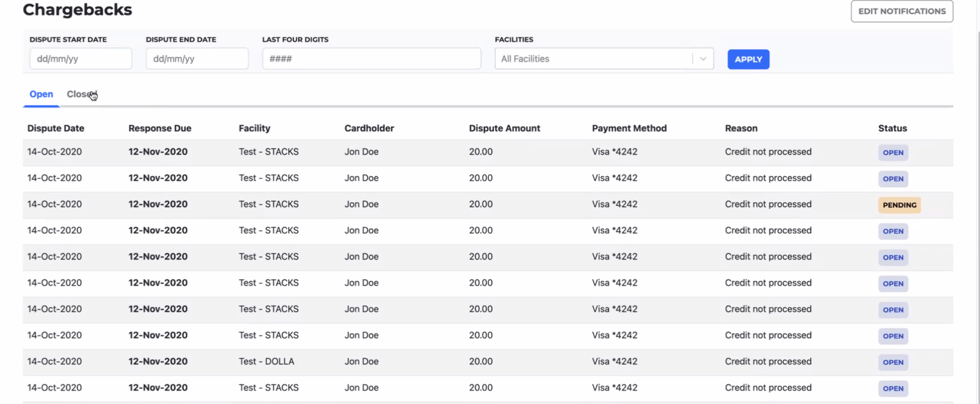Click the Status column header
The width and height of the screenshot is (980, 404).
coord(892,128)
